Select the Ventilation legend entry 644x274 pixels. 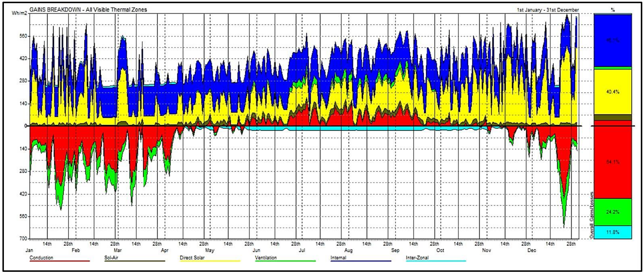click(x=266, y=257)
